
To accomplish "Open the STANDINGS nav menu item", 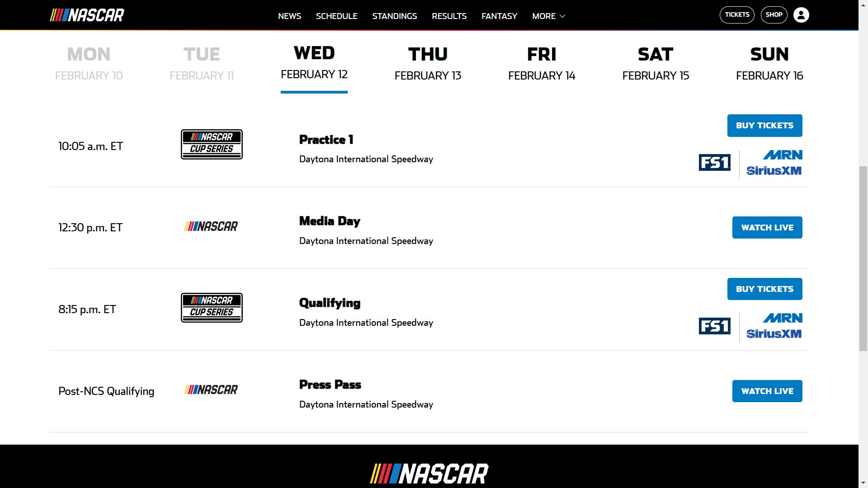I will tap(395, 16).
